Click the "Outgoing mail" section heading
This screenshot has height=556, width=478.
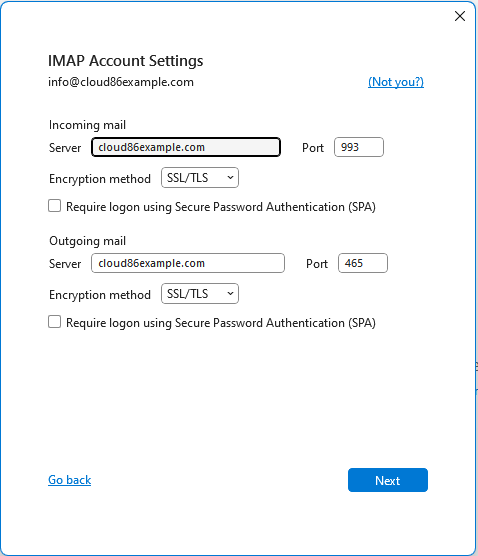[87, 241]
